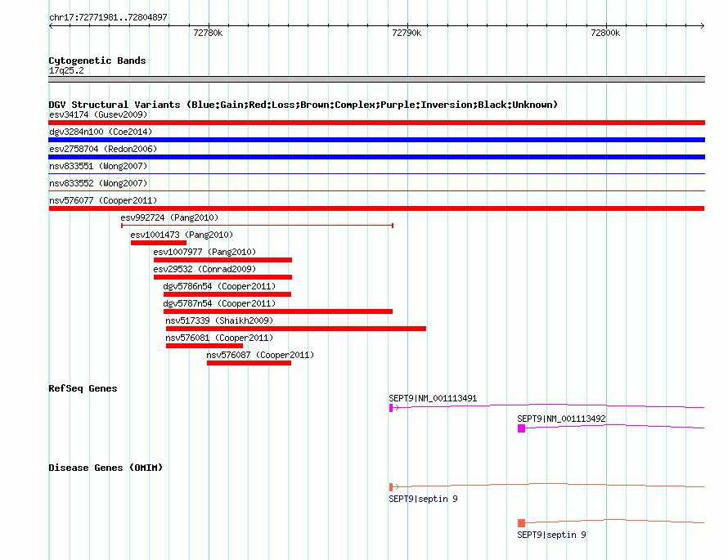Select the Disease Genes (OMIM) track title
Viewport: 728px width, 560px height.
pyautogui.click(x=106, y=468)
